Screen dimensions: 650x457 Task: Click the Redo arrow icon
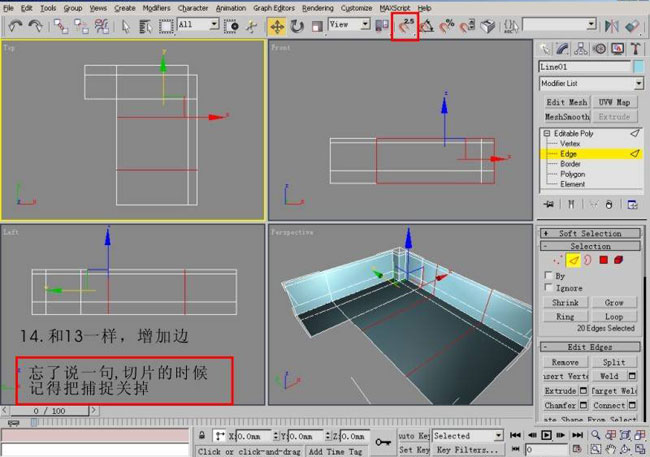(35, 26)
